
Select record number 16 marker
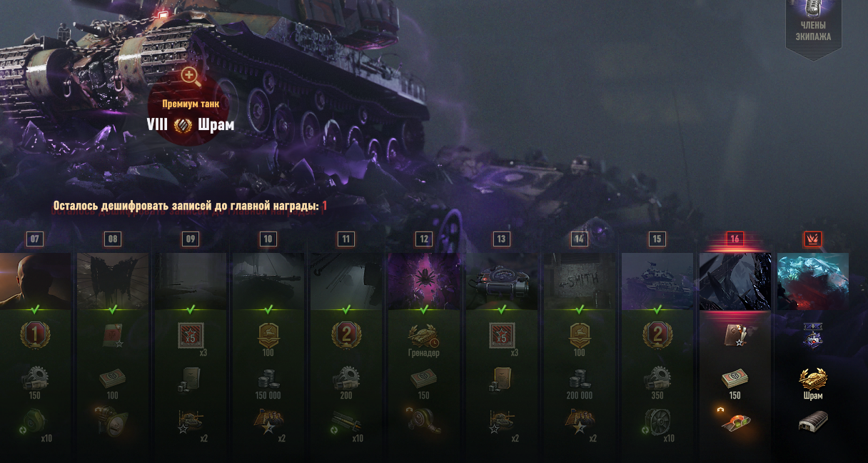[735, 239]
